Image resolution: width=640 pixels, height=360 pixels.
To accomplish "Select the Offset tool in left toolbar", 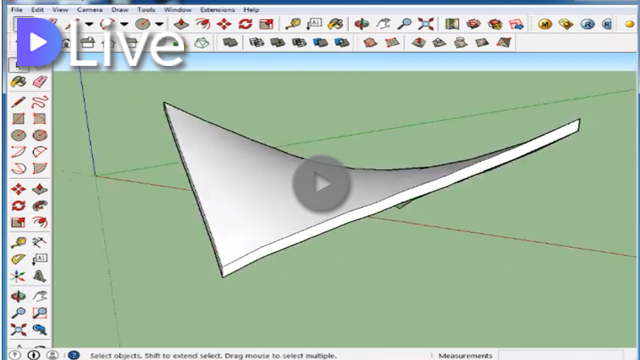I will coord(40,222).
